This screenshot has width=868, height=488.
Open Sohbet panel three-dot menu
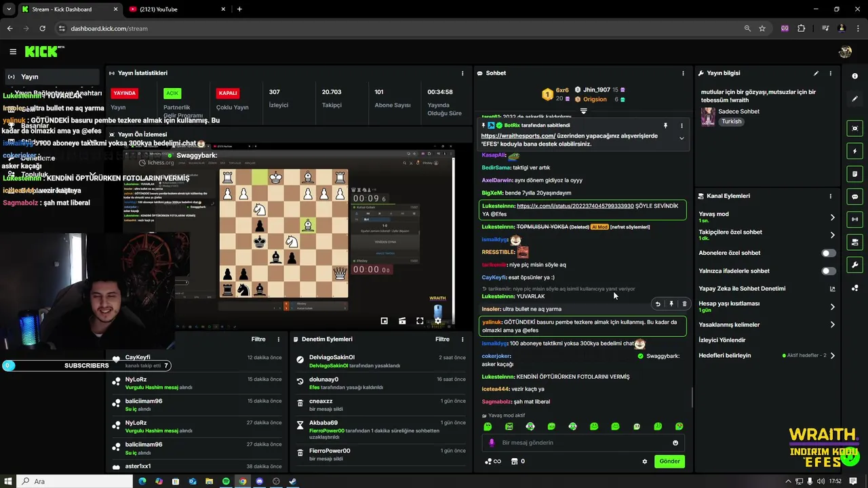683,73
